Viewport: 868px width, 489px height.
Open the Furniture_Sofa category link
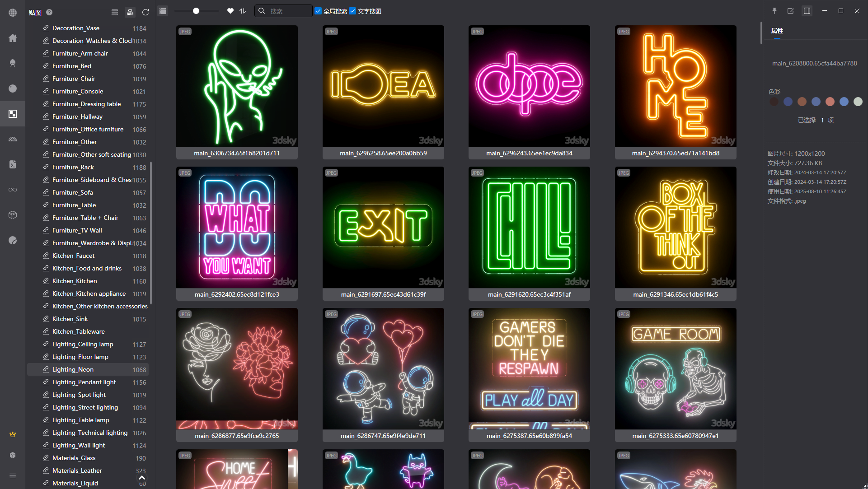pos(73,192)
